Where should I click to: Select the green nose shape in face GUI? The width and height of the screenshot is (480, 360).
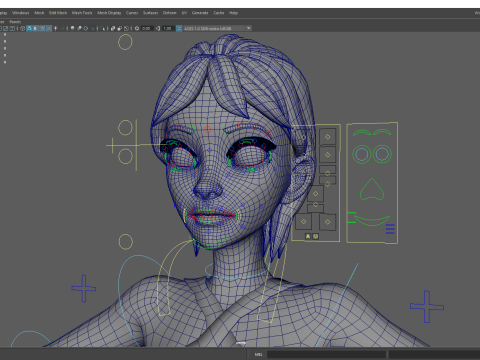(x=372, y=189)
